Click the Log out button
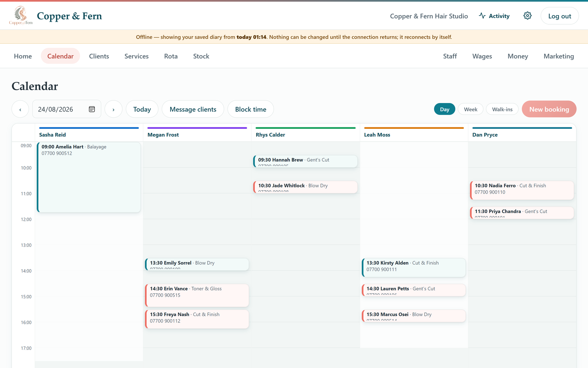 (559, 16)
